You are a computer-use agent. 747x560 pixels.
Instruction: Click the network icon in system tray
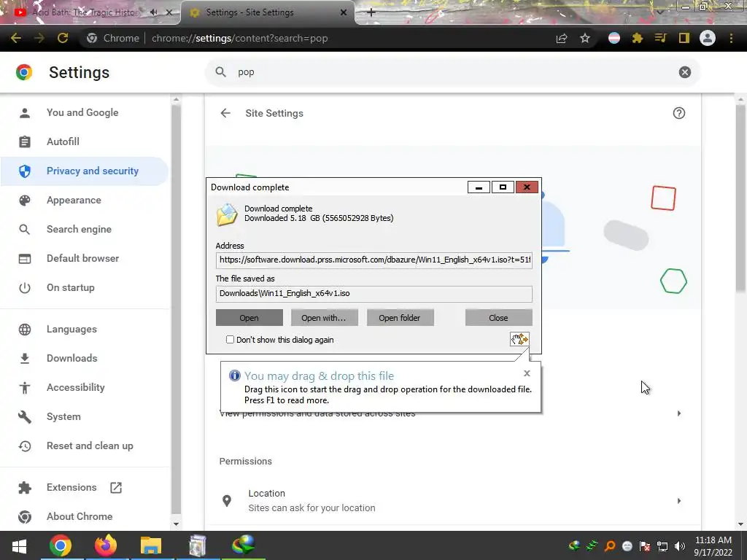(662, 546)
